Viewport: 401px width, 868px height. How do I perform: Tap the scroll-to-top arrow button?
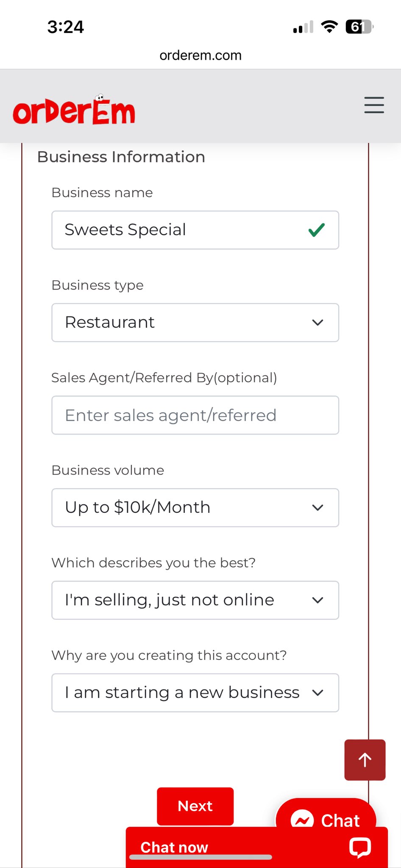pos(365,760)
